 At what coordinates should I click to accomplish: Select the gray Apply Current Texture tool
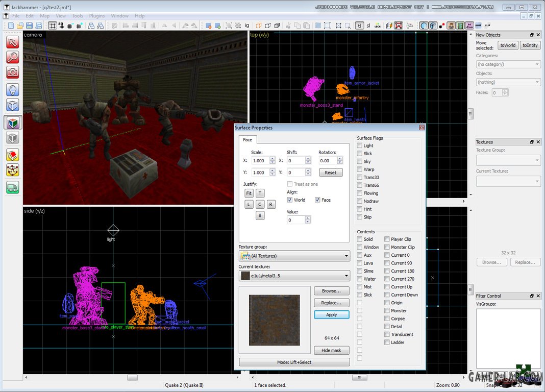(x=13, y=138)
